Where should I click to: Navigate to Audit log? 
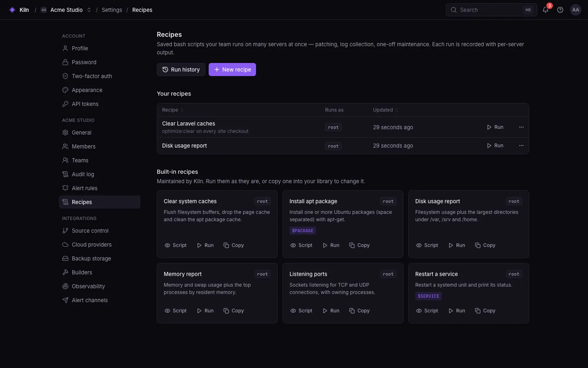point(100,174)
